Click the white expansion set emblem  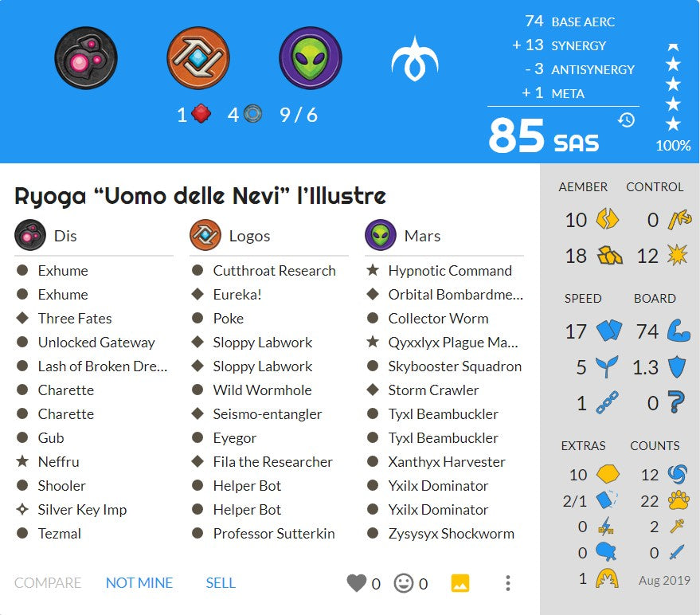pos(415,59)
